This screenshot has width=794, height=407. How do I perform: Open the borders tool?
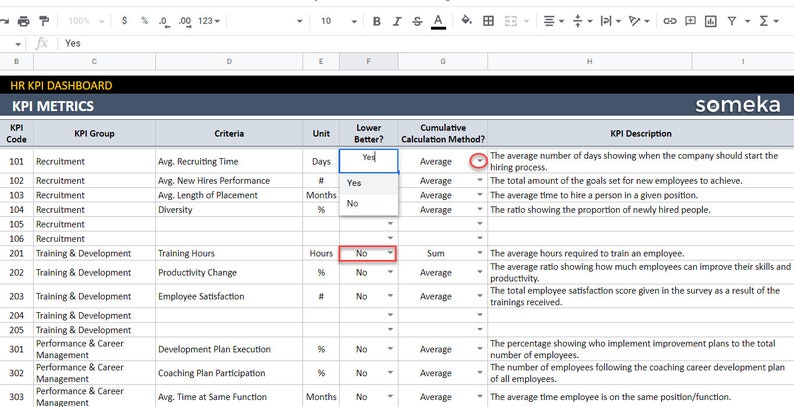(488, 21)
